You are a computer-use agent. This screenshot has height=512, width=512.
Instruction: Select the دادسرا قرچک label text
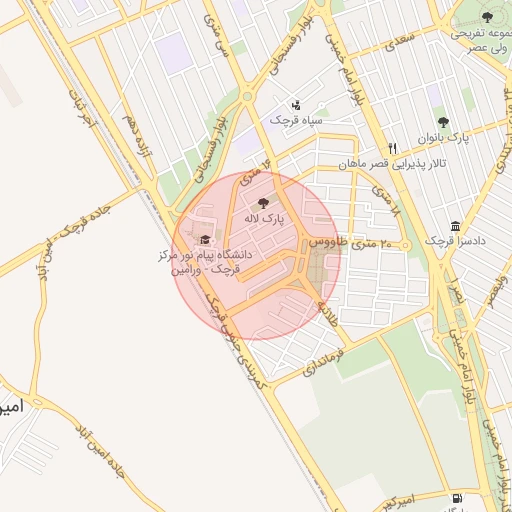455,241
